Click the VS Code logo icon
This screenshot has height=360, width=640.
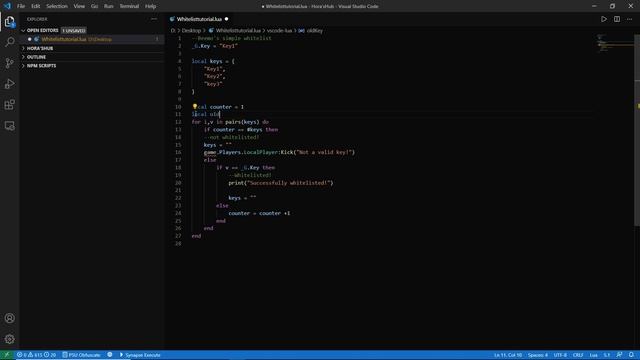click(7, 6)
